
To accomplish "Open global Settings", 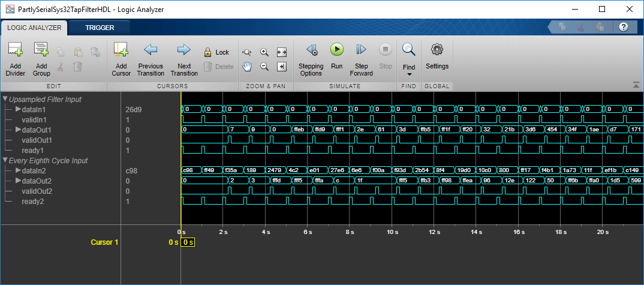I will tap(437, 56).
